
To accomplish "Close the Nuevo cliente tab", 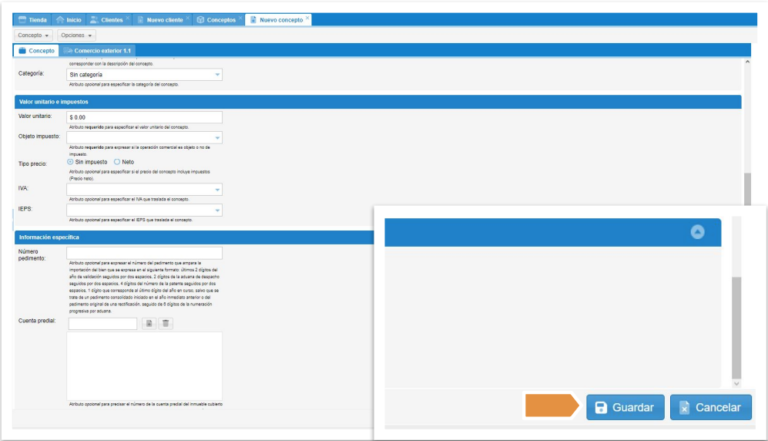I will pos(187,19).
